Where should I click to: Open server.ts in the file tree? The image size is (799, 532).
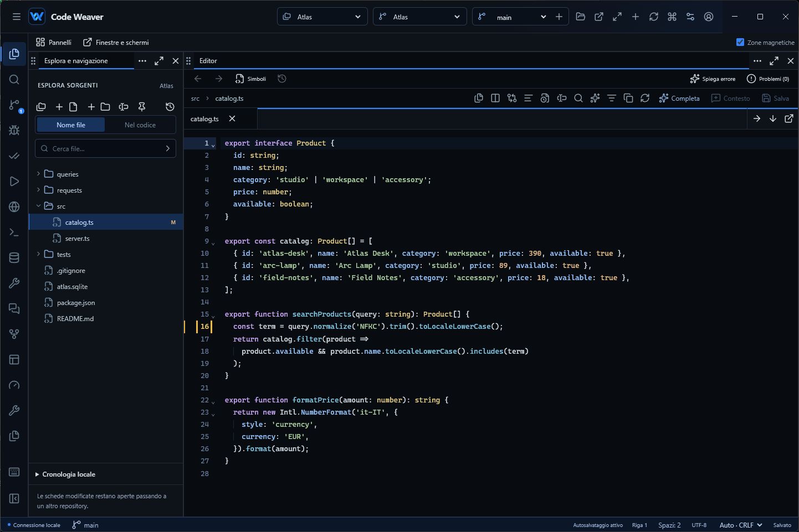coord(106,239)
